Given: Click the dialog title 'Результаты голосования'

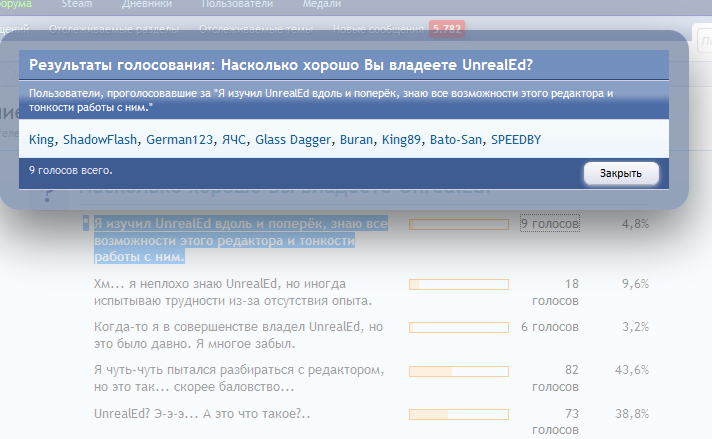Looking at the screenshot, I should click(x=281, y=65).
